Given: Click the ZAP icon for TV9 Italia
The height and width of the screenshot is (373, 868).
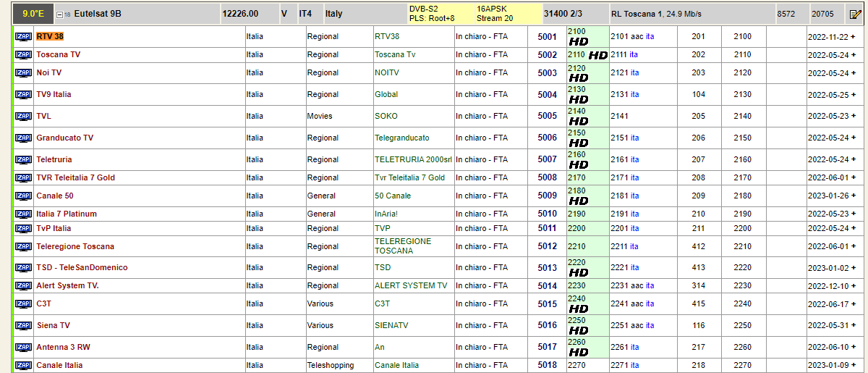Looking at the screenshot, I should pos(23,94).
